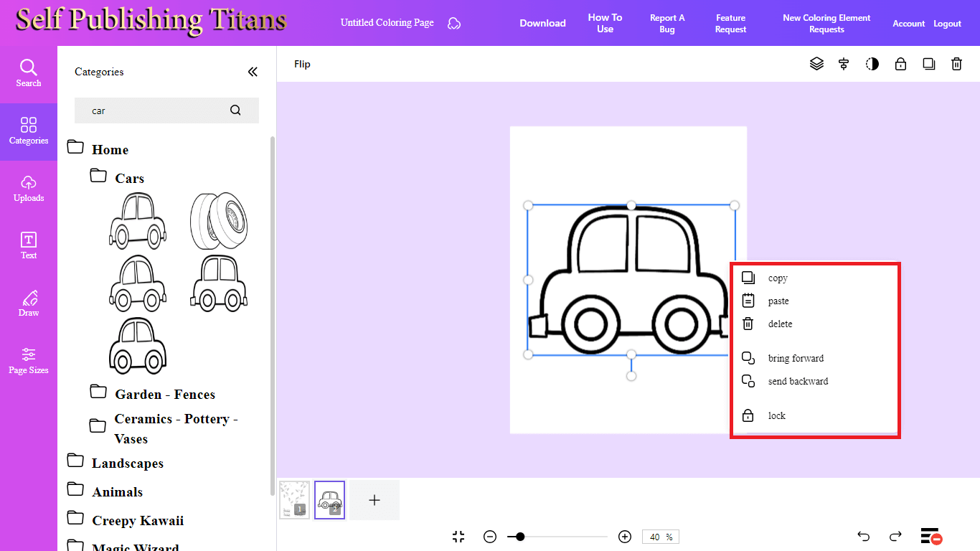Redo the last action
This screenshot has height=551, width=980.
click(x=895, y=537)
